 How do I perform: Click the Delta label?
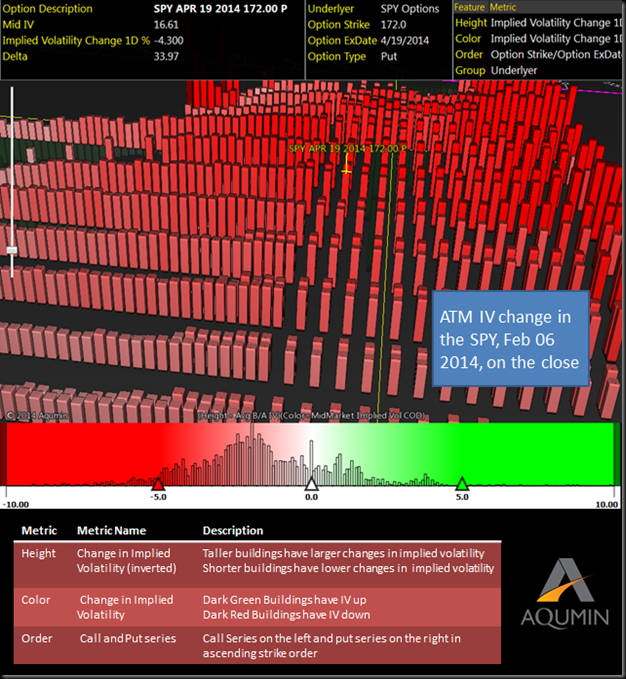(x=15, y=56)
